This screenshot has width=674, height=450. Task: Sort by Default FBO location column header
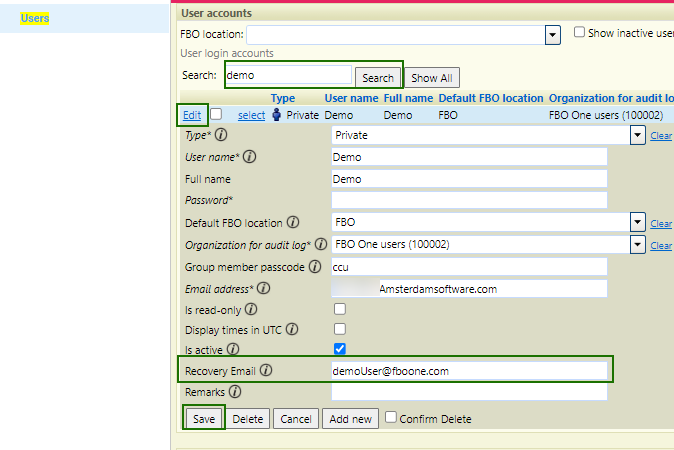491,98
